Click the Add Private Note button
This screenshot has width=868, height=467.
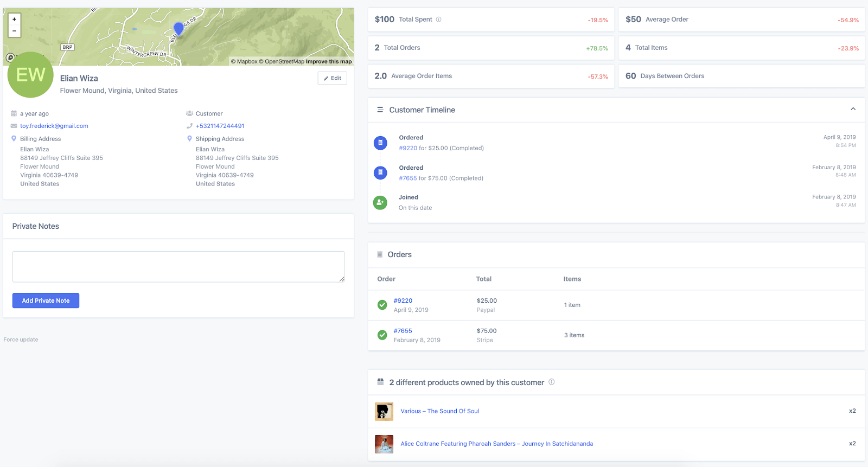click(x=46, y=300)
